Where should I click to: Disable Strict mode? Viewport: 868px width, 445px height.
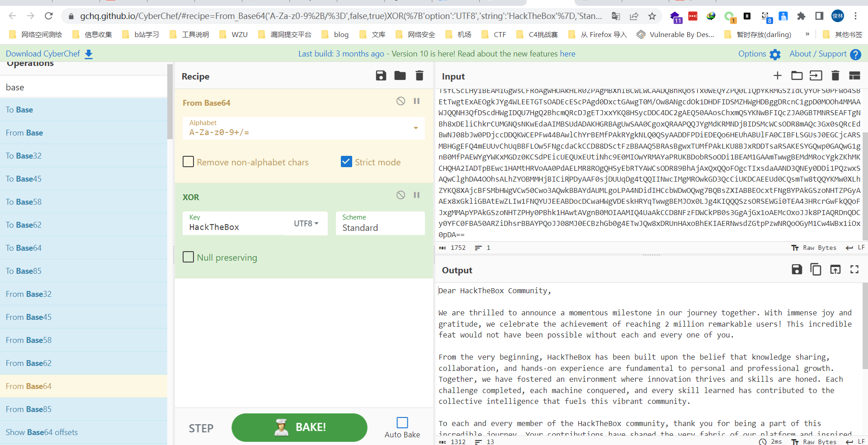(x=346, y=161)
